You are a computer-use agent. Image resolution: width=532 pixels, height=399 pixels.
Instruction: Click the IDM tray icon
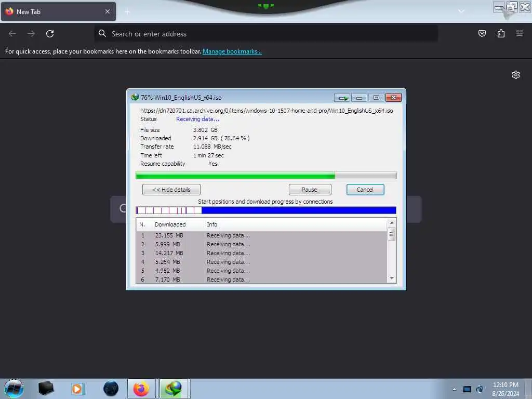tap(480, 389)
